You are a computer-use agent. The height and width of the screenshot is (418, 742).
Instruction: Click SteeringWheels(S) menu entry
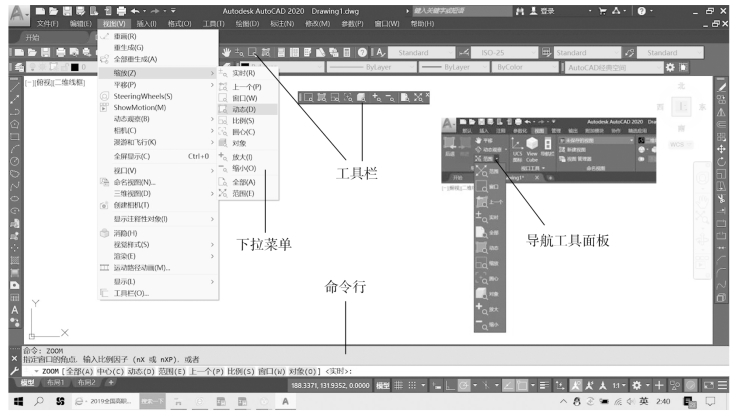[159, 96]
